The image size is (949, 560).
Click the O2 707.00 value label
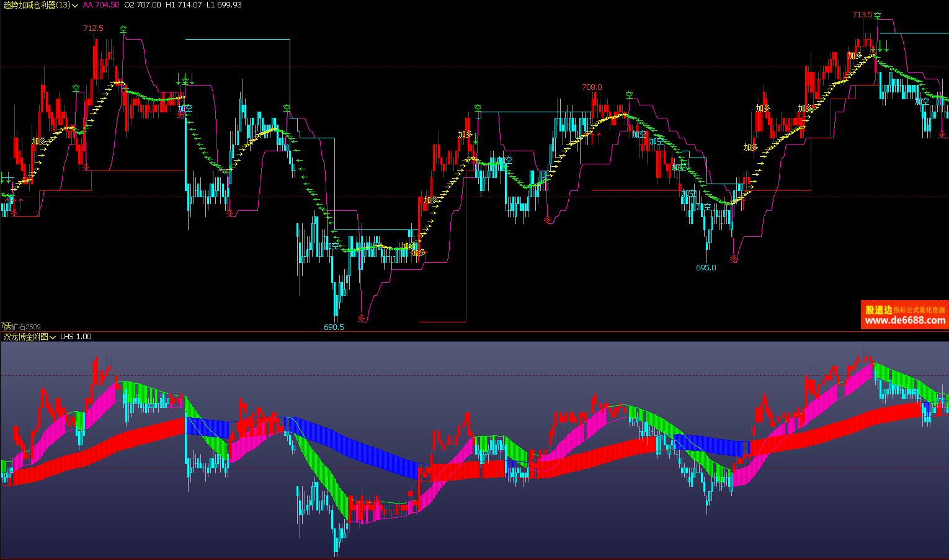142,5
